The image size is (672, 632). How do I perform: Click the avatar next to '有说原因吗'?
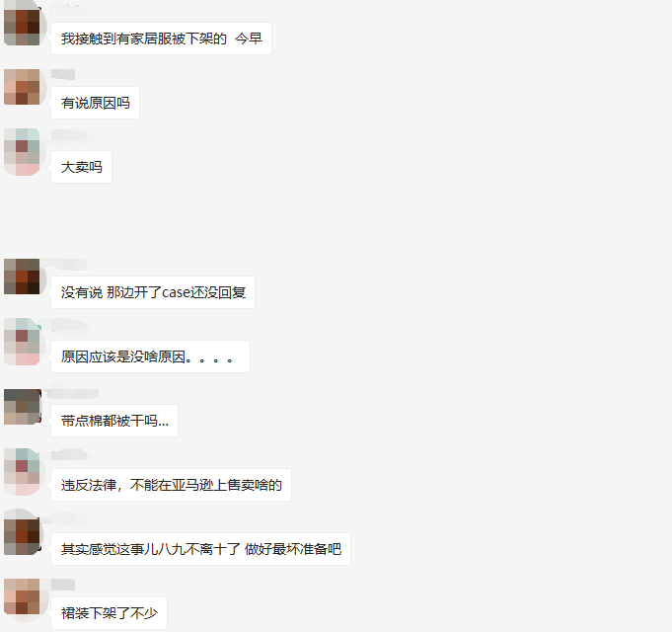pyautogui.click(x=24, y=87)
